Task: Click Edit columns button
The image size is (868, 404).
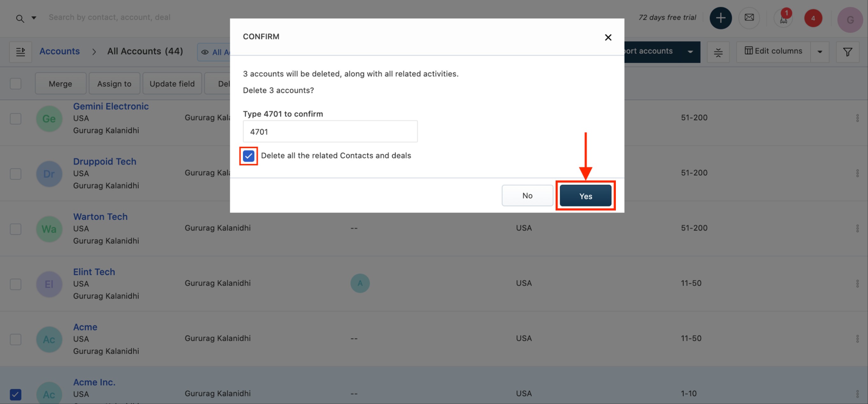Action: tap(773, 51)
